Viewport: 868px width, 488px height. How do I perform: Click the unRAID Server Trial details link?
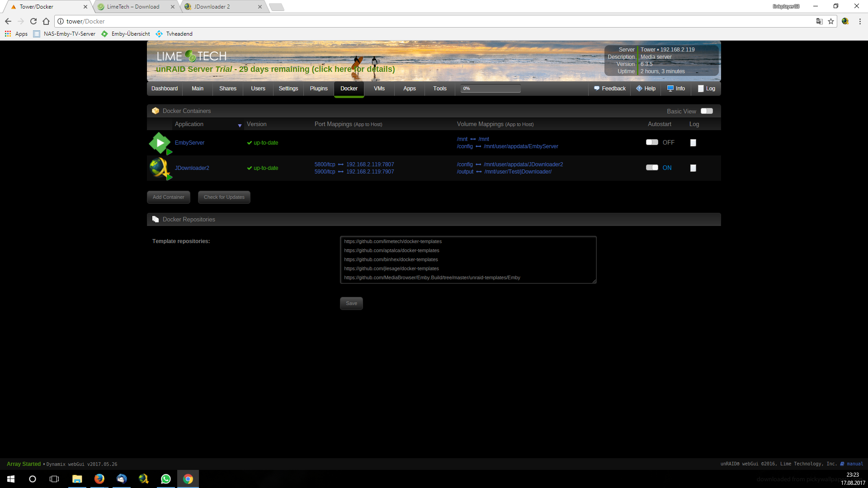pos(275,69)
